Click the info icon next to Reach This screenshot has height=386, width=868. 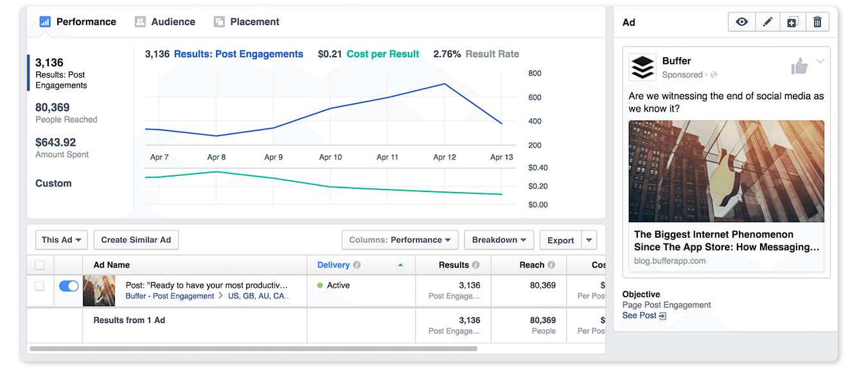click(551, 265)
